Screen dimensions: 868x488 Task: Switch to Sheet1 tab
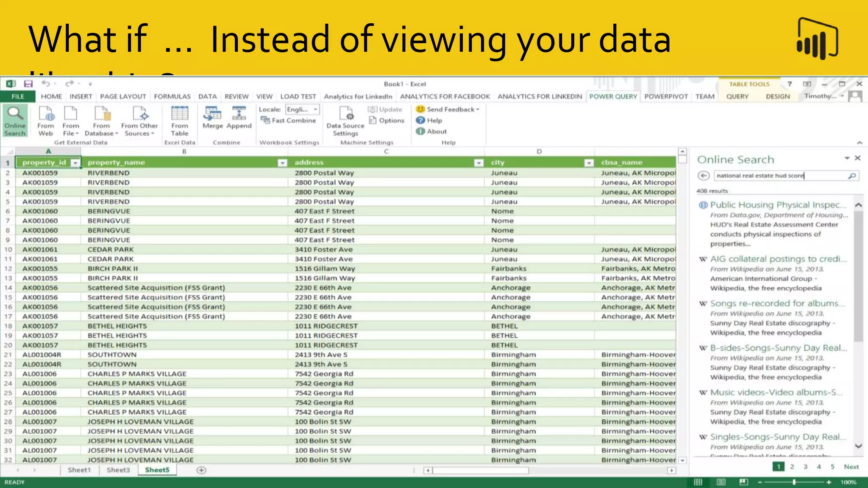(79, 470)
